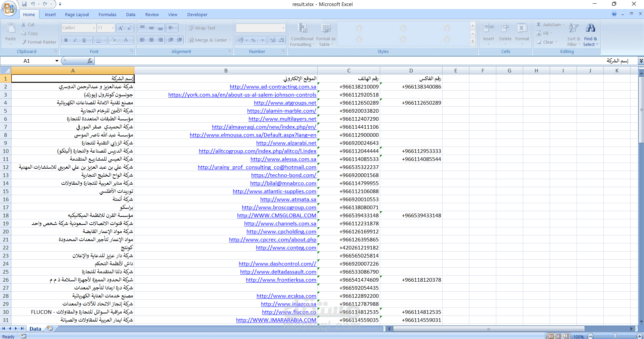Screen dimensions: 644x339
Task: Click the Insert Function fx button
Action: coord(90,61)
